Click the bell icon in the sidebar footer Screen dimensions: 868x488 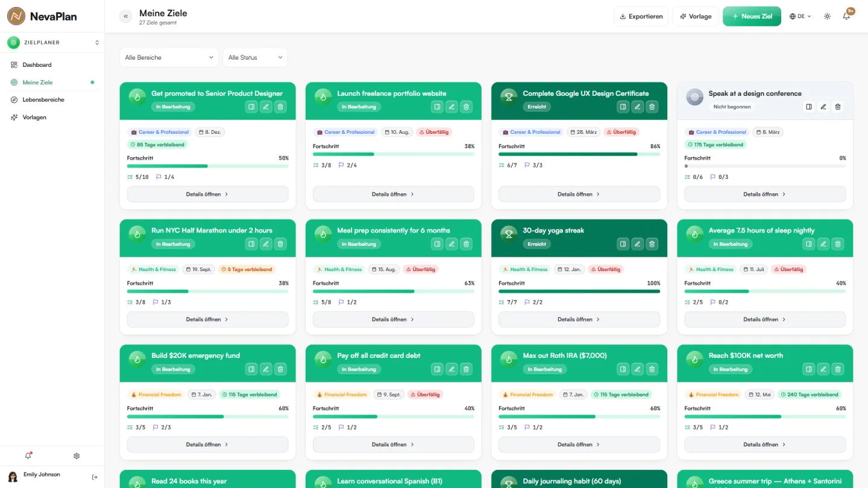28,456
